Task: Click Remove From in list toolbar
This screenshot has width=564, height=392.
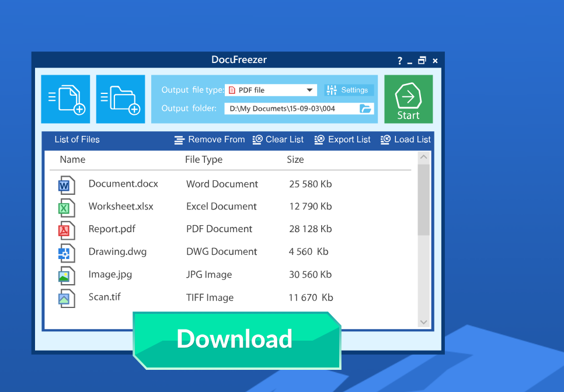Action: point(210,139)
